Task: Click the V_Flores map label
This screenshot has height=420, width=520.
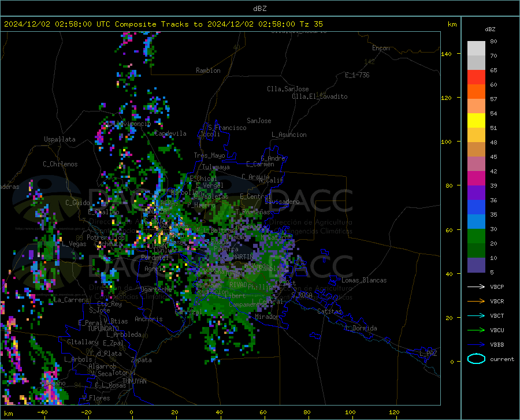Action: click(x=96, y=398)
